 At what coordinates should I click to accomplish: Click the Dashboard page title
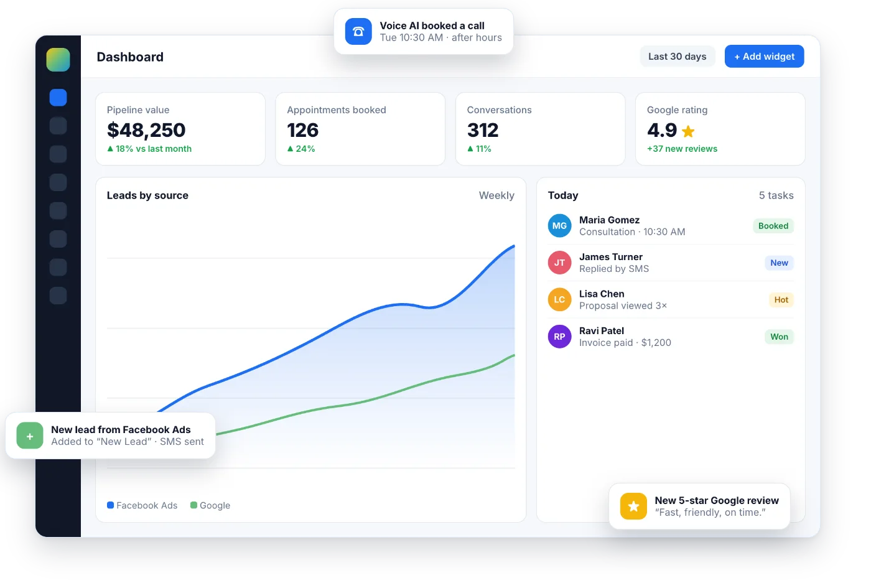pyautogui.click(x=130, y=57)
